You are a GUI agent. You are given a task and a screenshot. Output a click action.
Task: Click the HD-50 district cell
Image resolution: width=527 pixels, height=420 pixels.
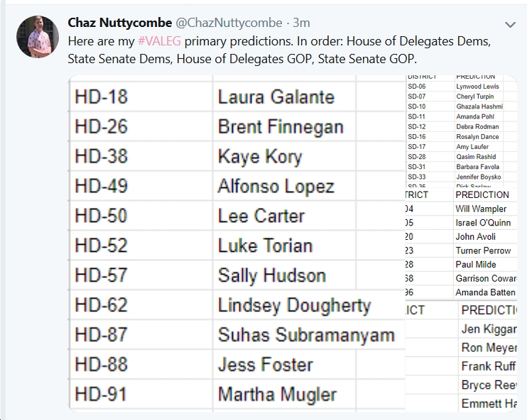coord(141,216)
